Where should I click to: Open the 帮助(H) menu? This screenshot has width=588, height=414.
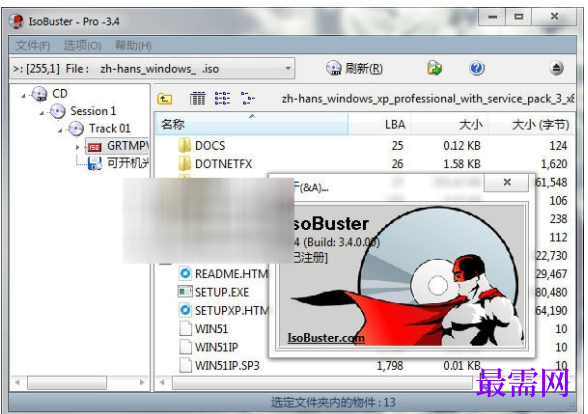click(133, 46)
